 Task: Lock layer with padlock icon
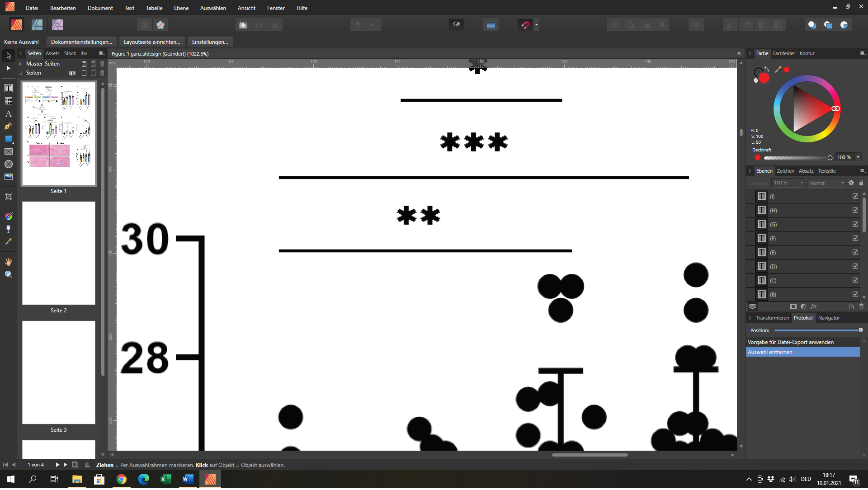pos(861,183)
